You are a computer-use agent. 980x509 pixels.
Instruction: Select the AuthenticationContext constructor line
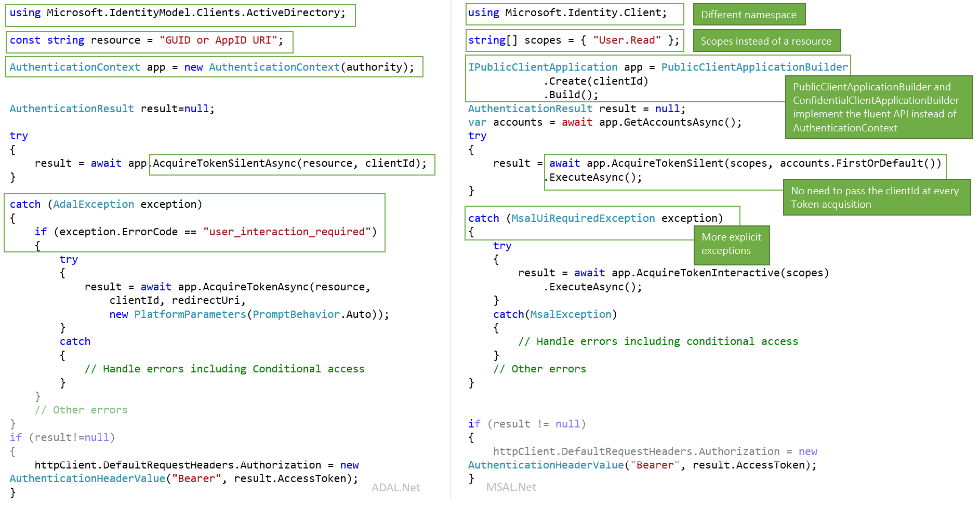[x=214, y=66]
